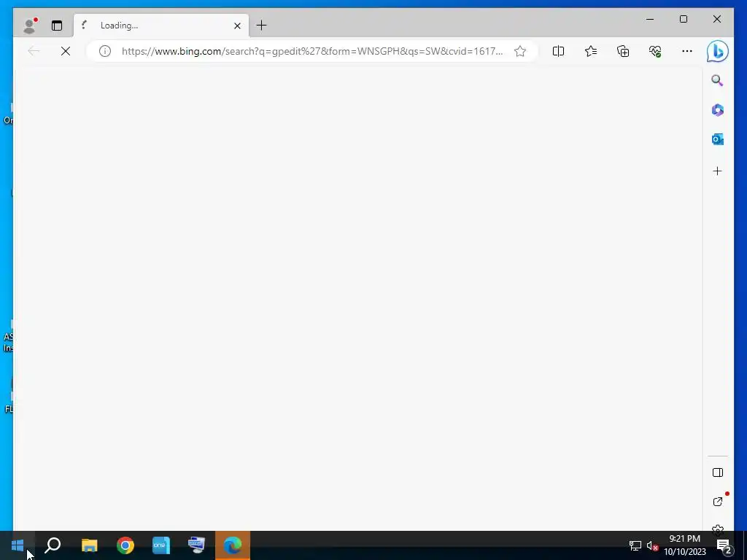
Task: Open Bing Chat sidebar button
Action: click(x=718, y=51)
